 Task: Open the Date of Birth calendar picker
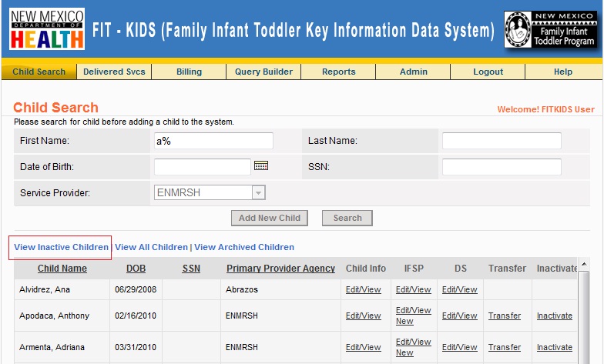[260, 166]
